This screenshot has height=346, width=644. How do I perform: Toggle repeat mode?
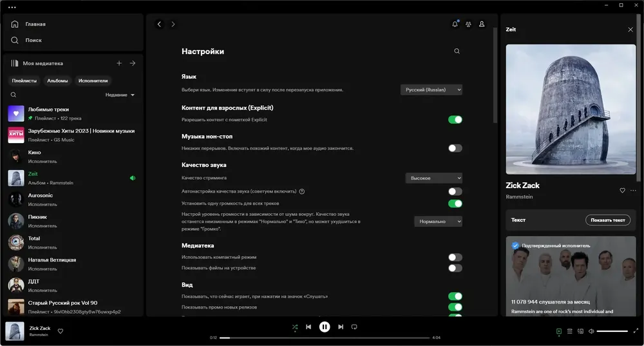click(x=354, y=327)
